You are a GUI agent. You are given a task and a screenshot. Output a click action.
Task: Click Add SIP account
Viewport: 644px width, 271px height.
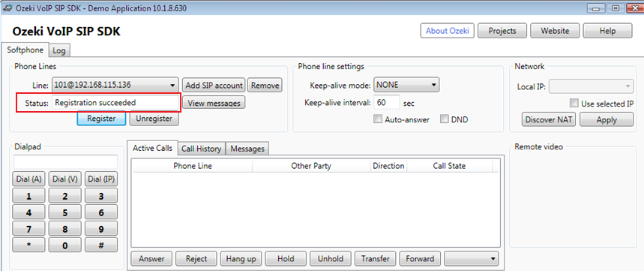214,86
